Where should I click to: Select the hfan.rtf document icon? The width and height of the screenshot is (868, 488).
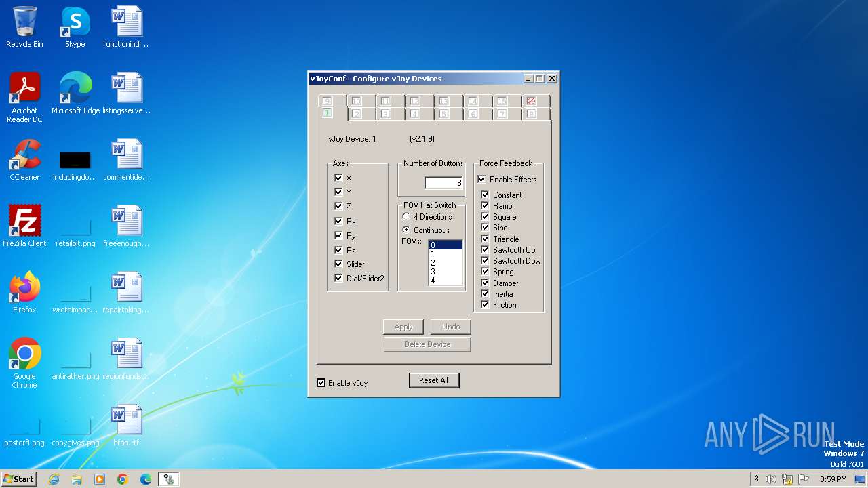126,426
